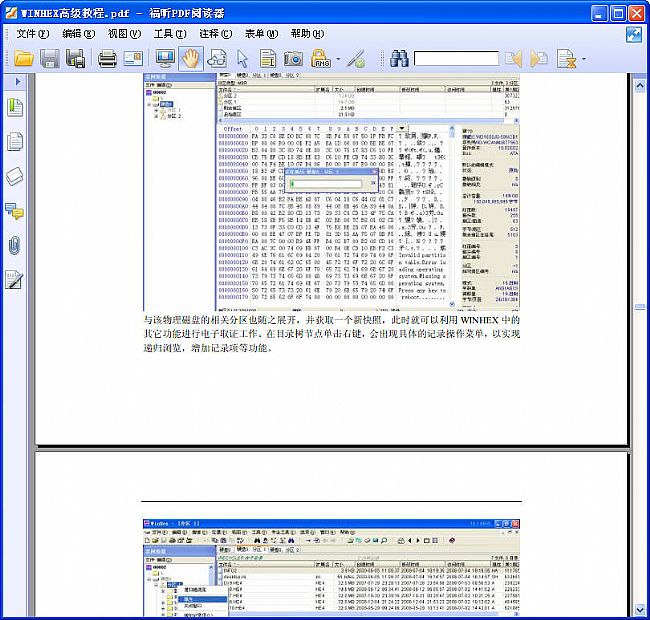Click the upper WinHex hex editor screenshot
This screenshot has height=620, width=650.
tap(331, 191)
